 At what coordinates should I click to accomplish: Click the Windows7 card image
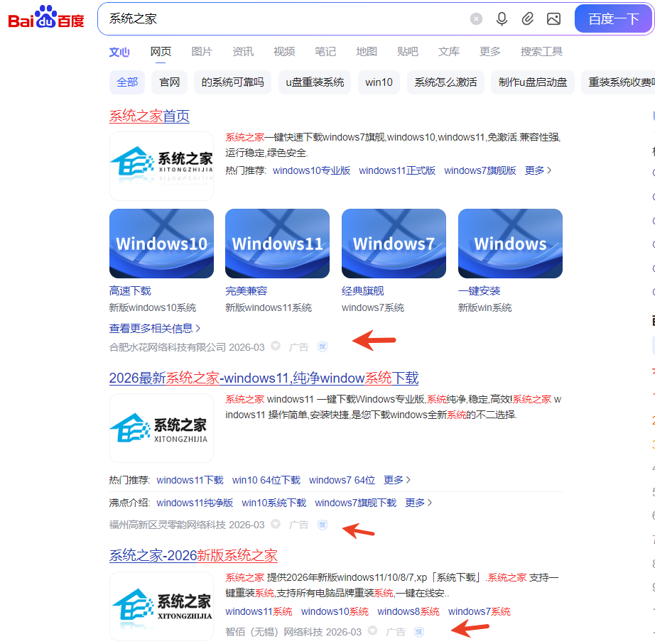tap(394, 244)
